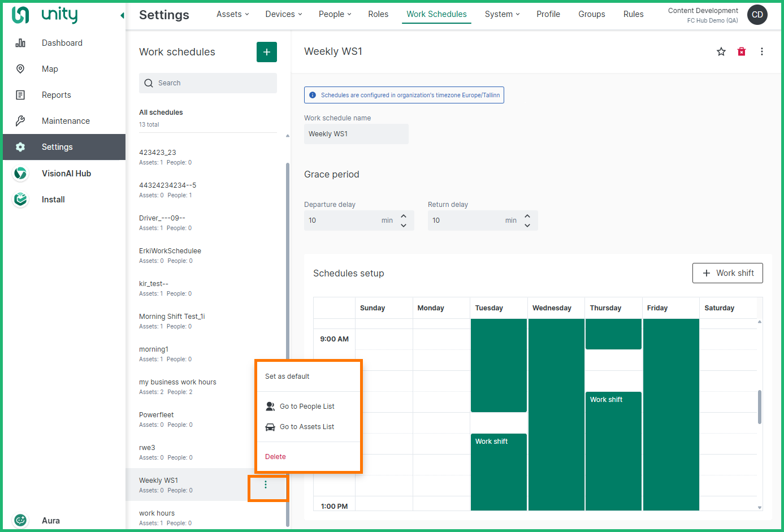Screen dimensions: 784x532
Task: Collapse the left sidebar with the arrow
Action: pyautogui.click(x=122, y=15)
